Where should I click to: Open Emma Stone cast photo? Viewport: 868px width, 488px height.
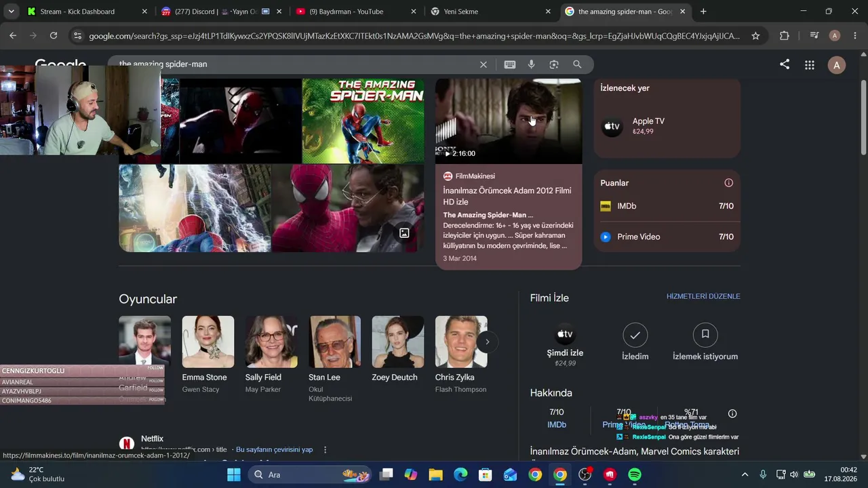(x=208, y=342)
